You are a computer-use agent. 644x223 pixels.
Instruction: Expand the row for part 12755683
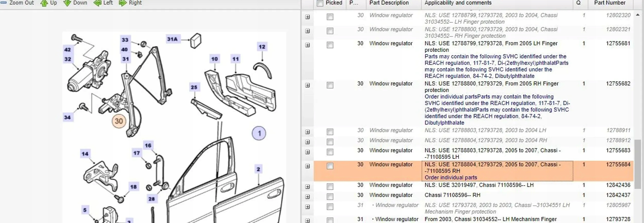[x=308, y=152]
